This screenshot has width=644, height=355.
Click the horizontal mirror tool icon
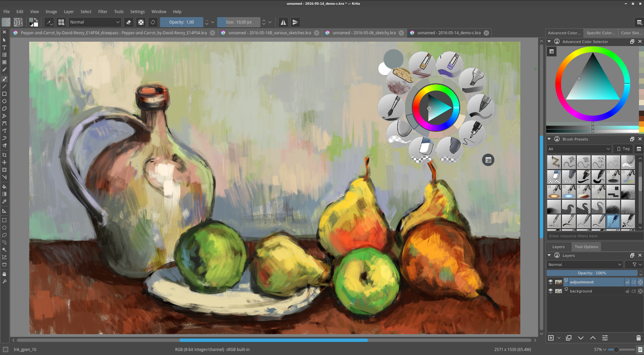(283, 22)
